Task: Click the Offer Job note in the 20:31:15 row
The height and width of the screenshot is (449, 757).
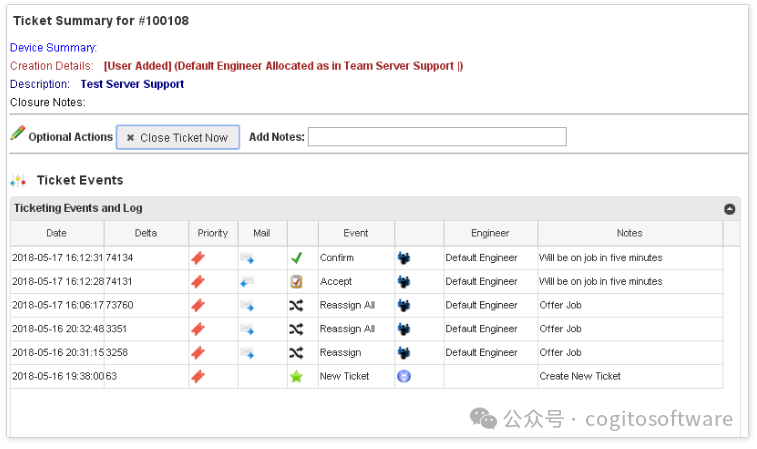Action: tap(561, 352)
